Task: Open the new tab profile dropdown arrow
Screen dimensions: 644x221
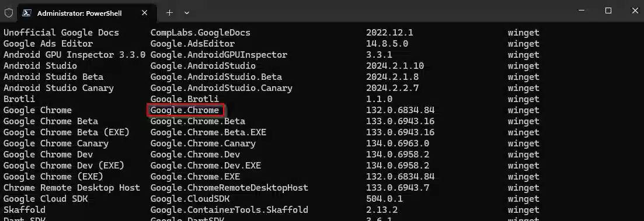Action: coord(187,13)
